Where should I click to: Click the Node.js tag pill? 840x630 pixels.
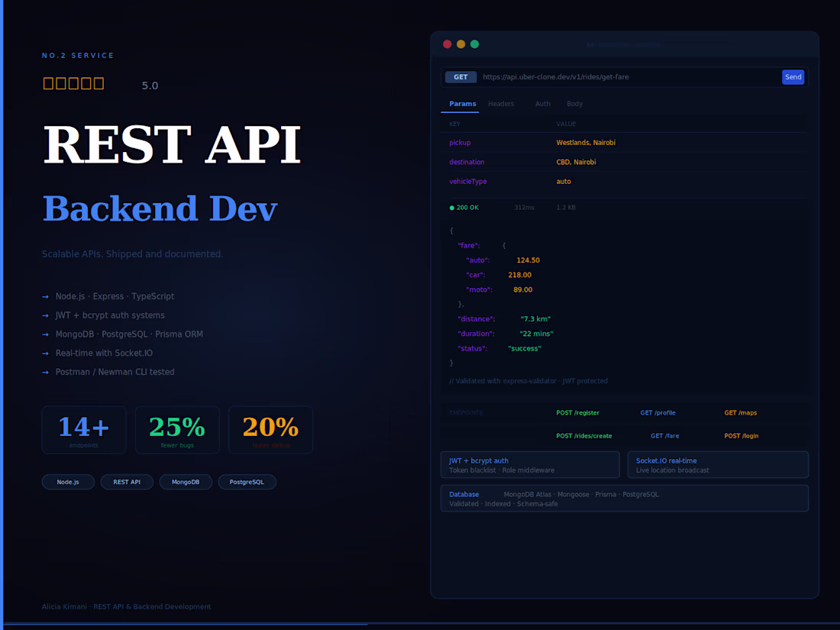coord(68,482)
